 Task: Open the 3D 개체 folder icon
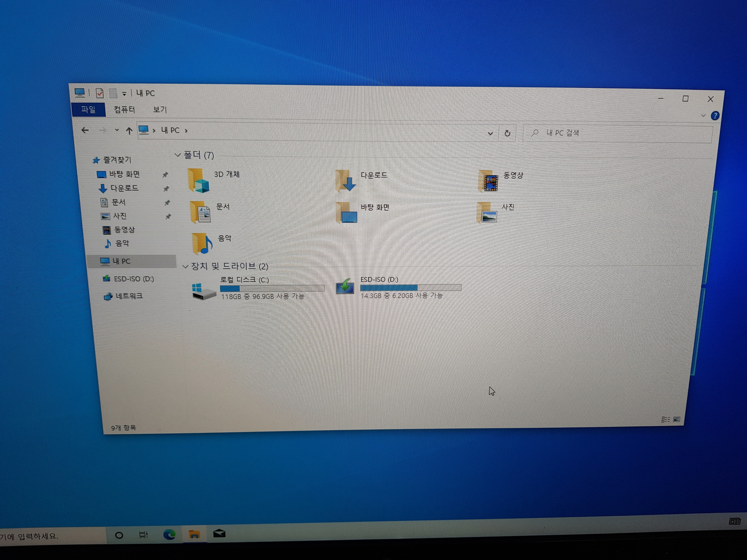[x=198, y=181]
